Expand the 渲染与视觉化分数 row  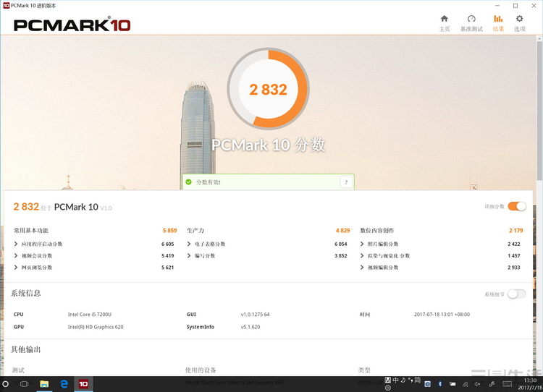(x=384, y=256)
